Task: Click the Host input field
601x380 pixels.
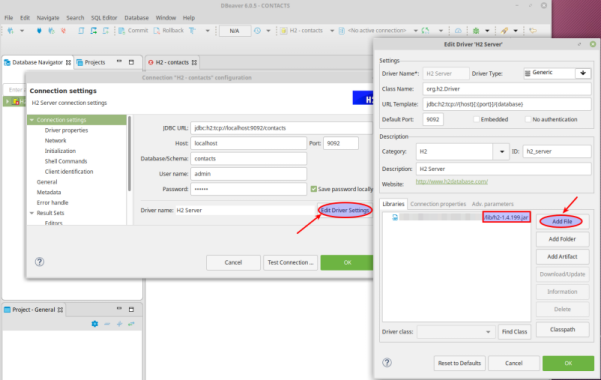Action: (x=248, y=143)
